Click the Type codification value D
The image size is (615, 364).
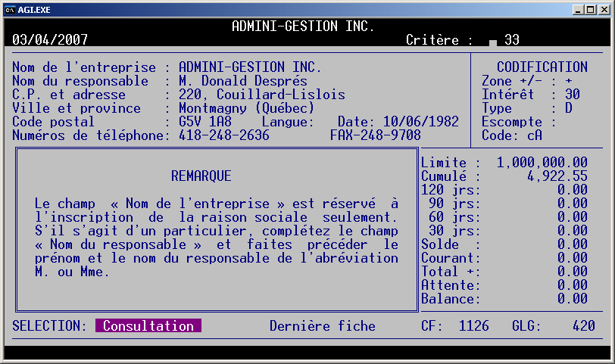coord(569,108)
